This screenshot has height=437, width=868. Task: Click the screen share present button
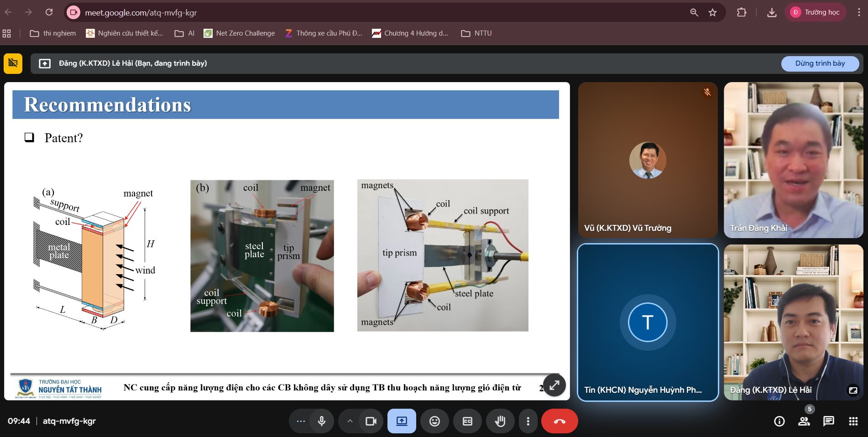[402, 421]
